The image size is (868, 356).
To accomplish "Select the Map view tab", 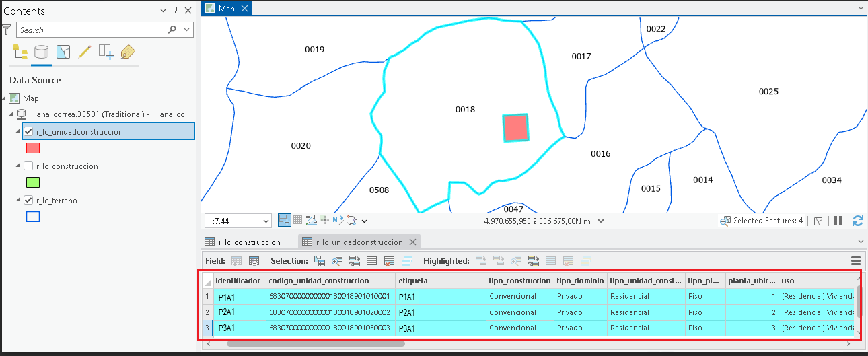I will pyautogui.click(x=226, y=8).
